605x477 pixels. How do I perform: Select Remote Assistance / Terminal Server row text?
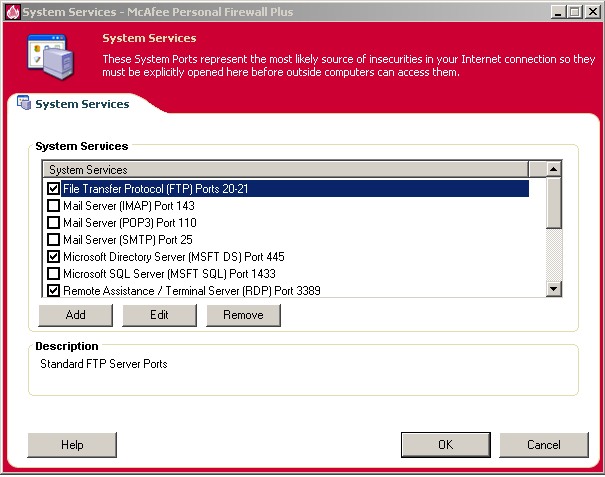(192, 291)
